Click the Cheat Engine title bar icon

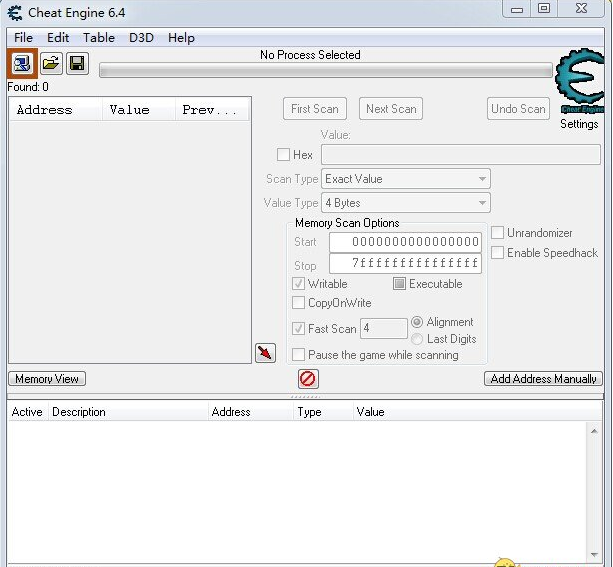click(15, 13)
